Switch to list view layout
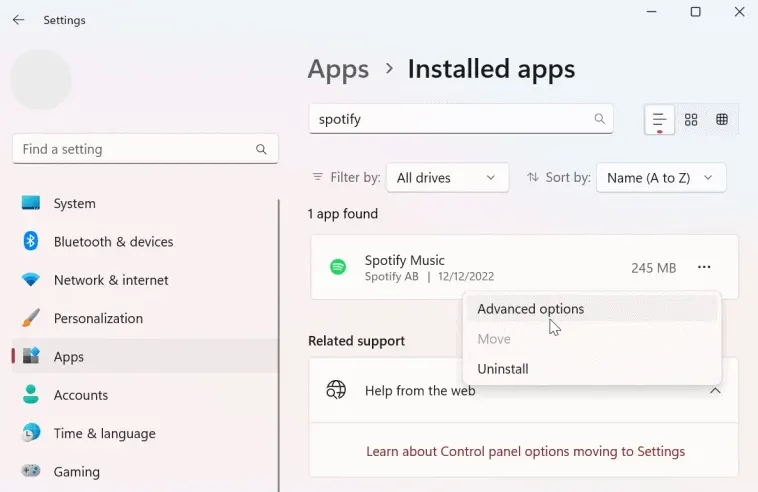This screenshot has height=492, width=758. (659, 119)
